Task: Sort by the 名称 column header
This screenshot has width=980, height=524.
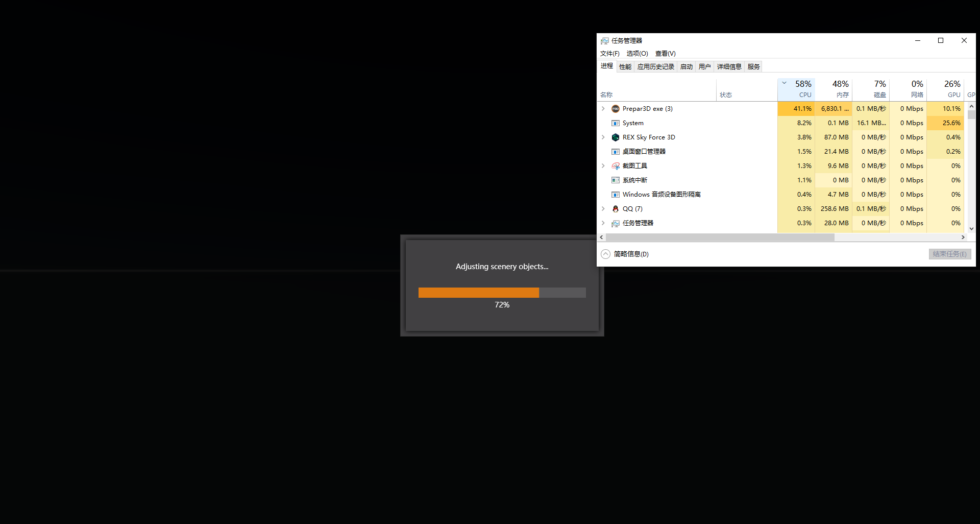Action: [657, 89]
